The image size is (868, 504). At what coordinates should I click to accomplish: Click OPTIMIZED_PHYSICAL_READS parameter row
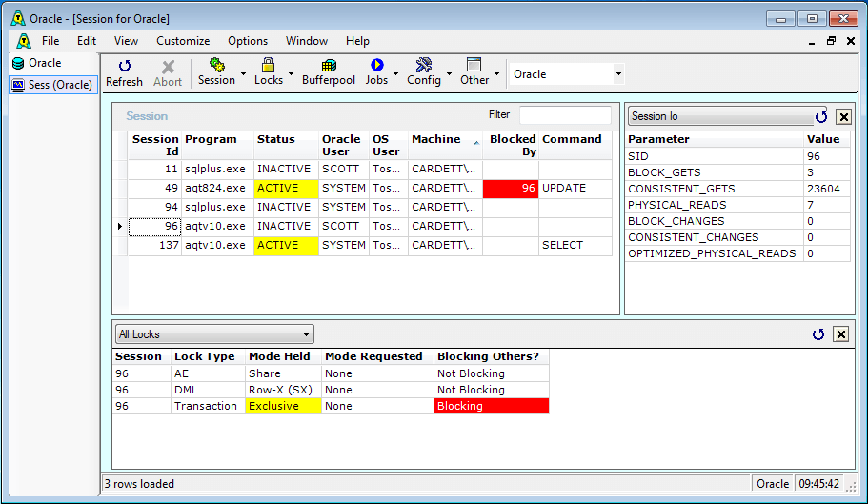tap(737, 254)
